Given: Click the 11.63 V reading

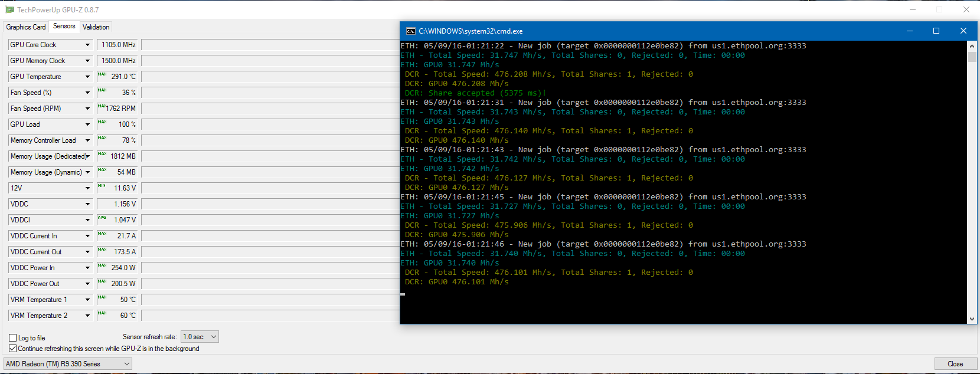Looking at the screenshot, I should [117, 188].
